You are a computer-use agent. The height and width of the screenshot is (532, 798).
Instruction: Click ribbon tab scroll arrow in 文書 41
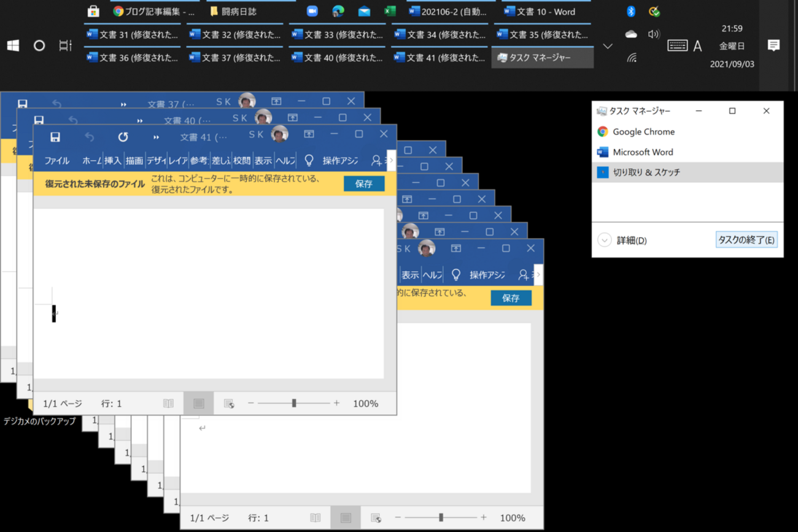(x=391, y=161)
